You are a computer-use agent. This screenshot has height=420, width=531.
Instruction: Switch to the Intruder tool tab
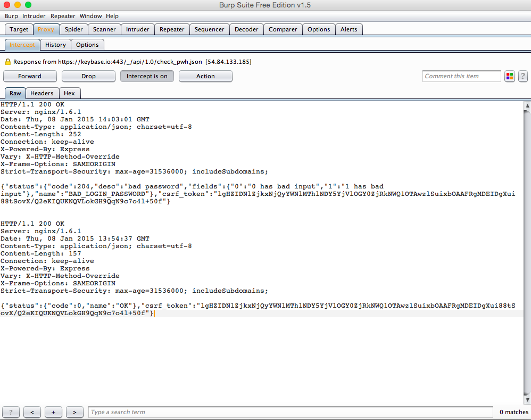point(137,29)
